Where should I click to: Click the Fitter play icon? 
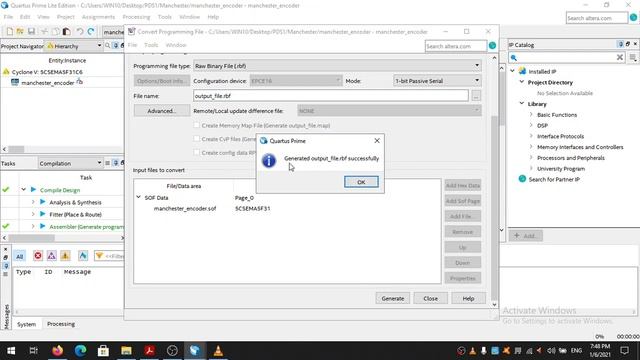(42, 214)
